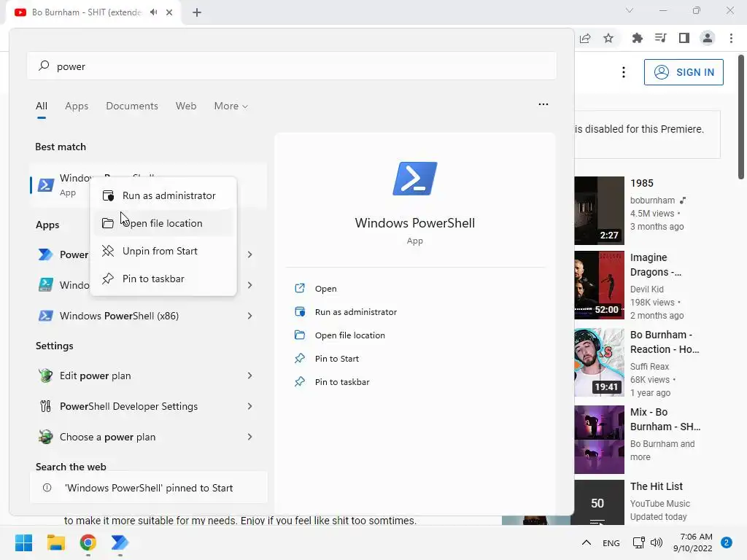Choose Pin to taskbar in context menu

point(163,278)
